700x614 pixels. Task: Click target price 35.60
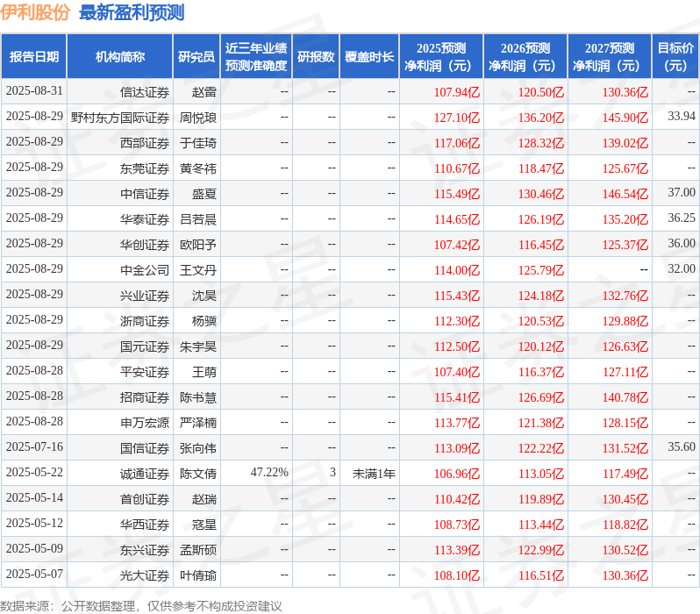682,447
